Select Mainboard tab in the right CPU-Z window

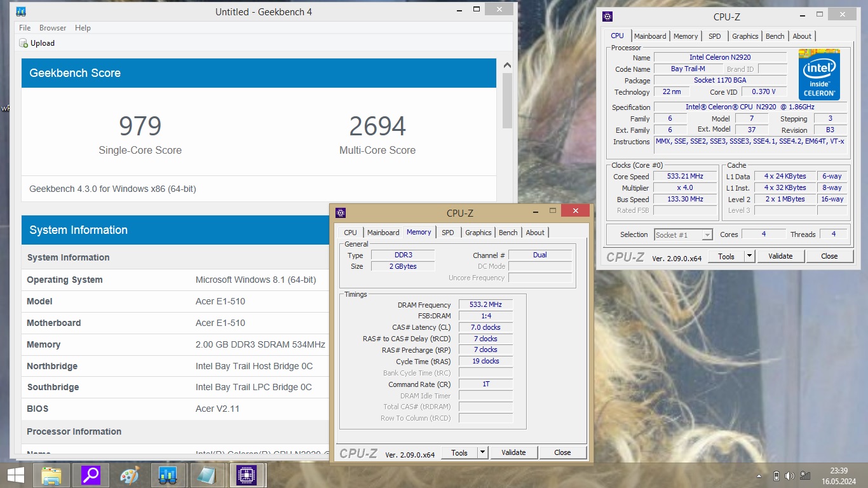coord(650,36)
